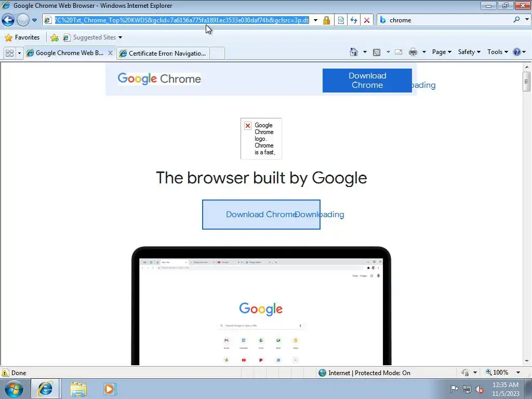Close the Google Chrome Web Browser tab
532x399 pixels.
(110, 53)
